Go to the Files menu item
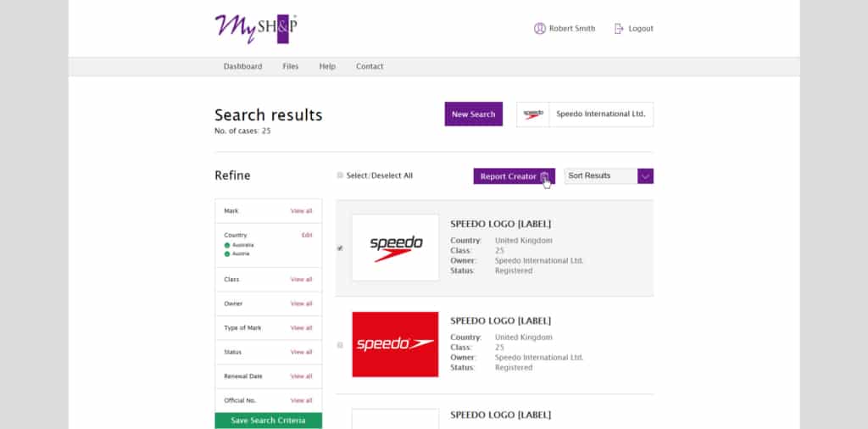This screenshot has width=868, height=429. tap(291, 66)
